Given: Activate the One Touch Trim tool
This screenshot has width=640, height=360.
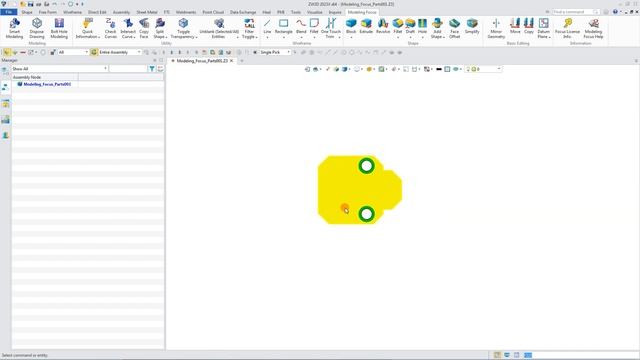Looking at the screenshot, I should coord(331,28).
